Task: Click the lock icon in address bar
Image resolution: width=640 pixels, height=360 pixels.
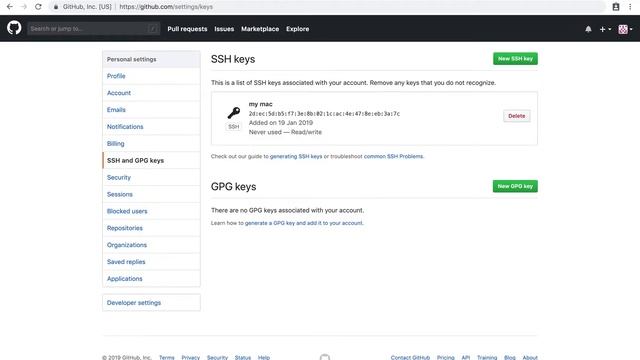Action: click(x=56, y=7)
